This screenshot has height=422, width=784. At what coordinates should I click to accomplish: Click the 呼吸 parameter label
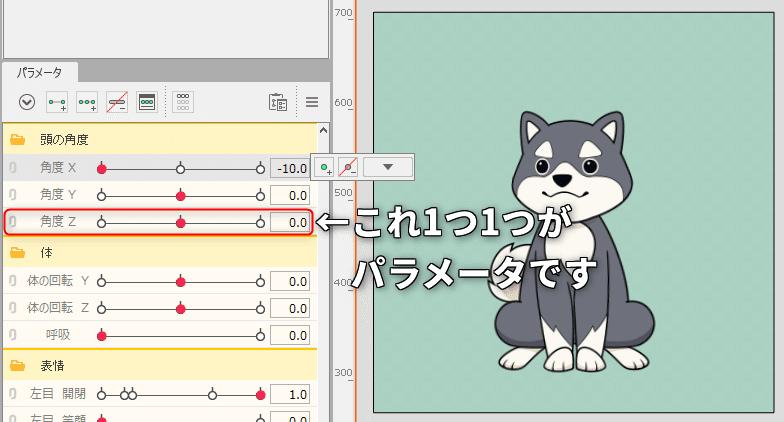pos(58,335)
